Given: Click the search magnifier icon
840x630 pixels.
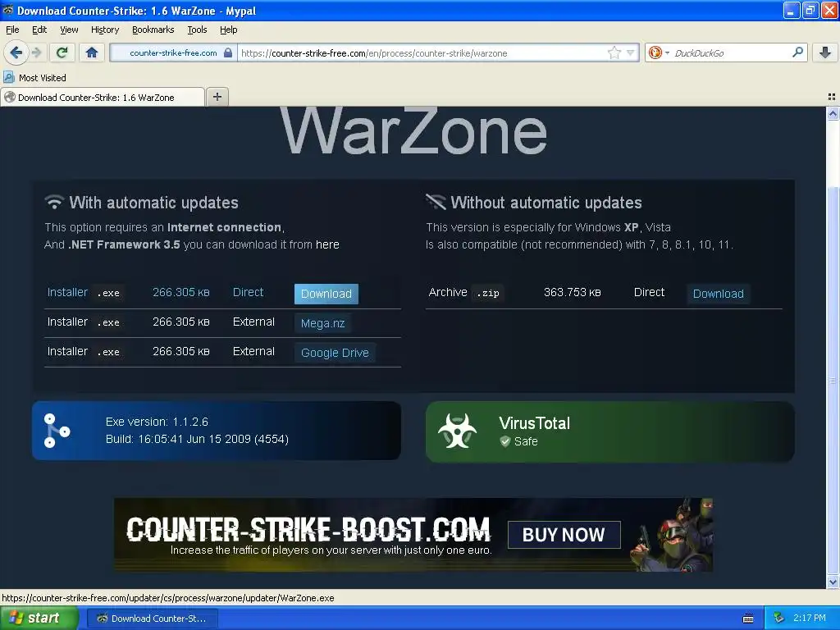Looking at the screenshot, I should [797, 52].
